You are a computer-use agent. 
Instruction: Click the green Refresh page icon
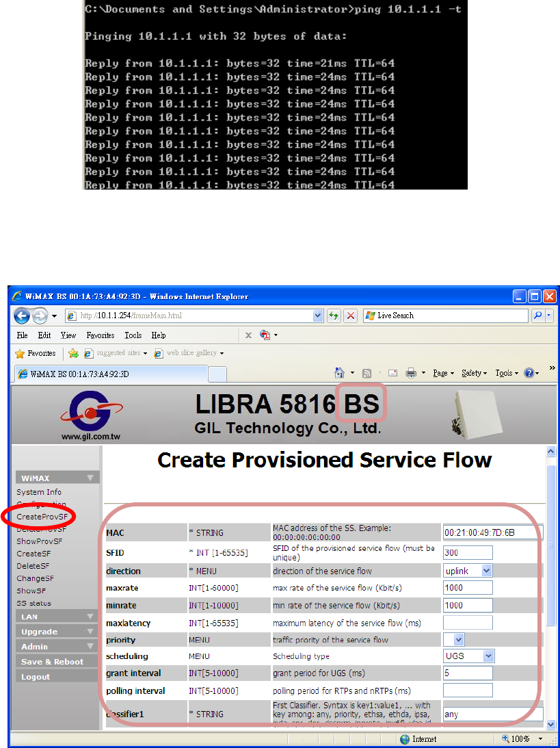coord(334,315)
